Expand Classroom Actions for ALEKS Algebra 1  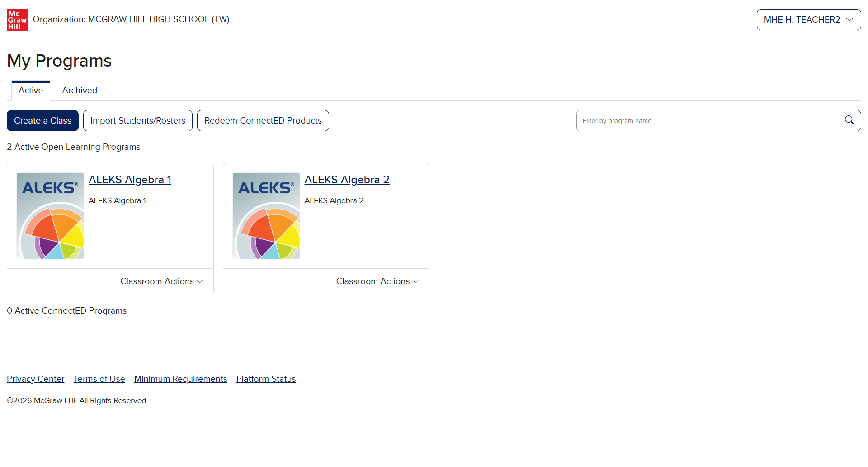pos(161,281)
